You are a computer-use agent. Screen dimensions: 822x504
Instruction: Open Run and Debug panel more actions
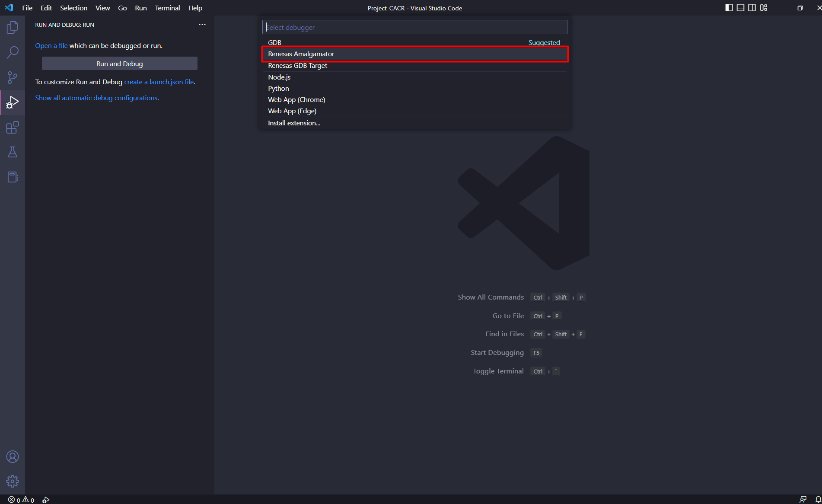tap(202, 25)
